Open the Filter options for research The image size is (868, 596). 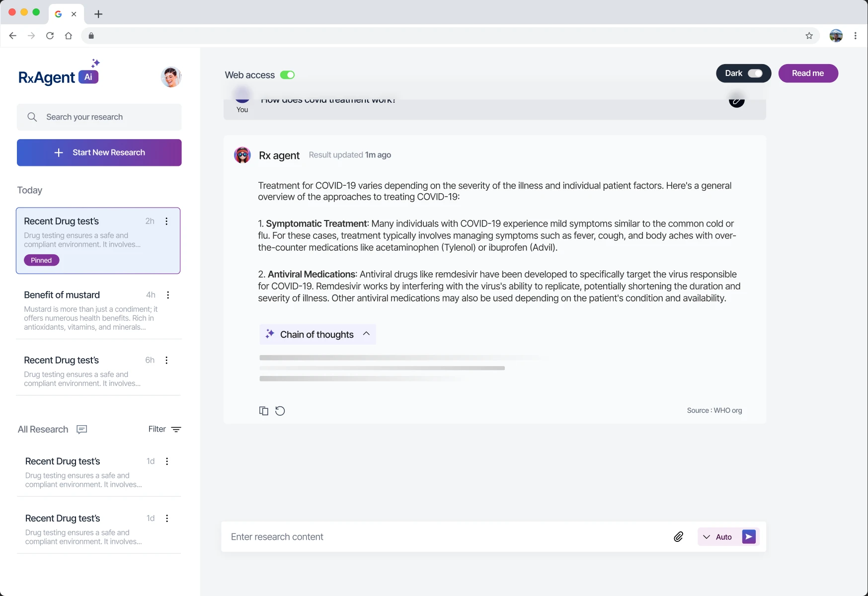(x=164, y=429)
